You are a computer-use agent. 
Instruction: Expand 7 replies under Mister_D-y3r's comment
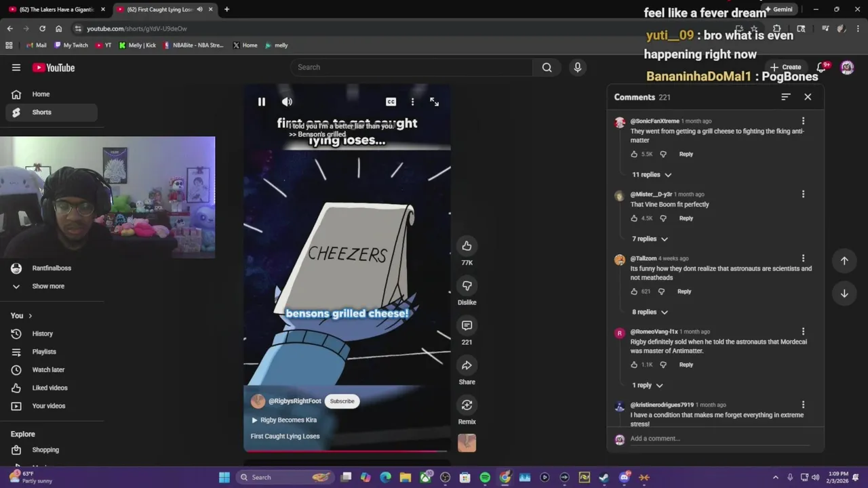(650, 239)
